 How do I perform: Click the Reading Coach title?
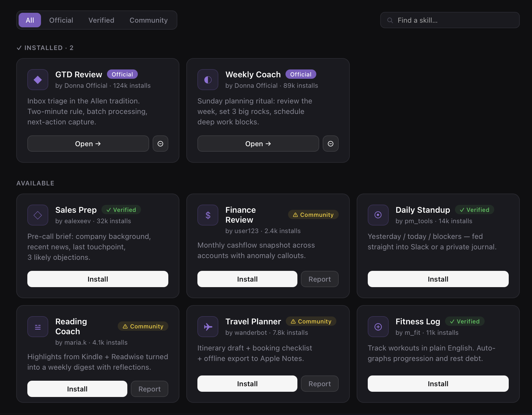[x=71, y=326]
